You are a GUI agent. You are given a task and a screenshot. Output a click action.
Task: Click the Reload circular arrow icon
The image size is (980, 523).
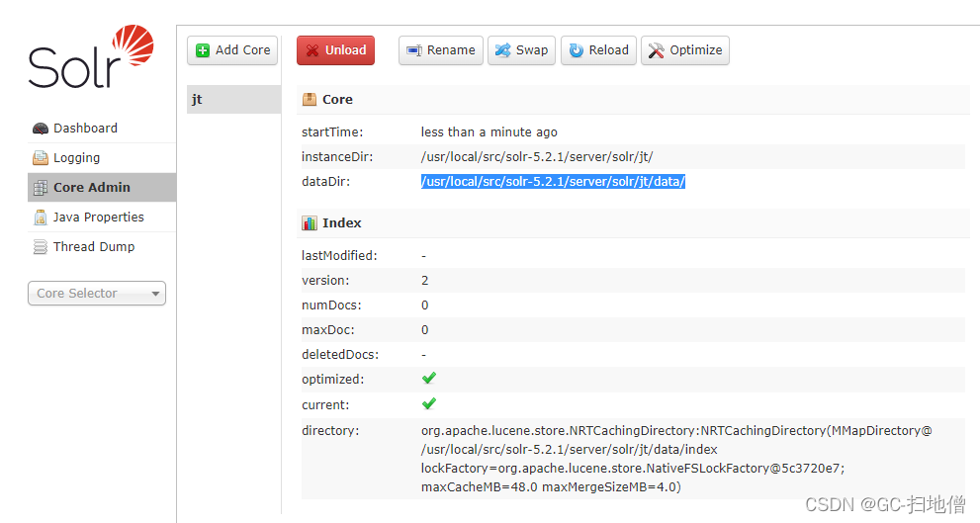click(577, 50)
